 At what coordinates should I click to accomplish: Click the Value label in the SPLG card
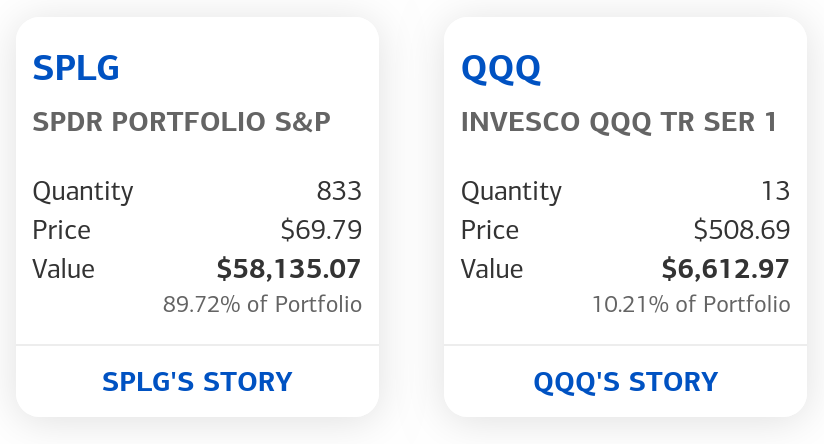(64, 269)
